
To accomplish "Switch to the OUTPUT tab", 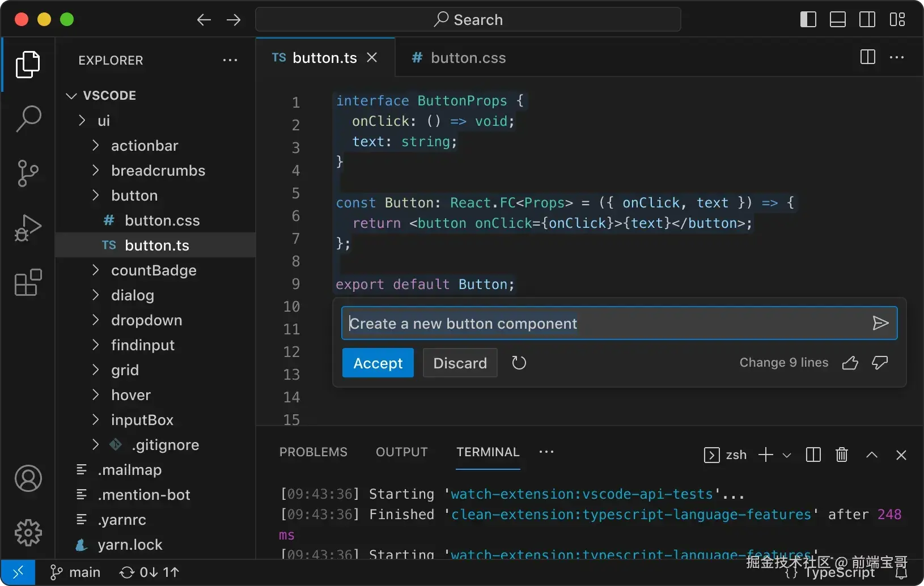I will (401, 452).
